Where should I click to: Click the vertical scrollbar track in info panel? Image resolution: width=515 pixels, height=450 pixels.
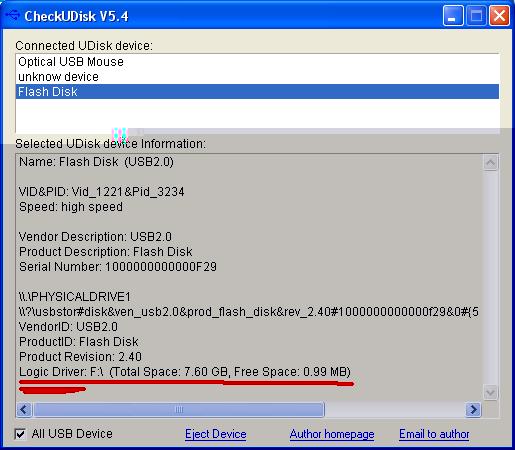491,277
